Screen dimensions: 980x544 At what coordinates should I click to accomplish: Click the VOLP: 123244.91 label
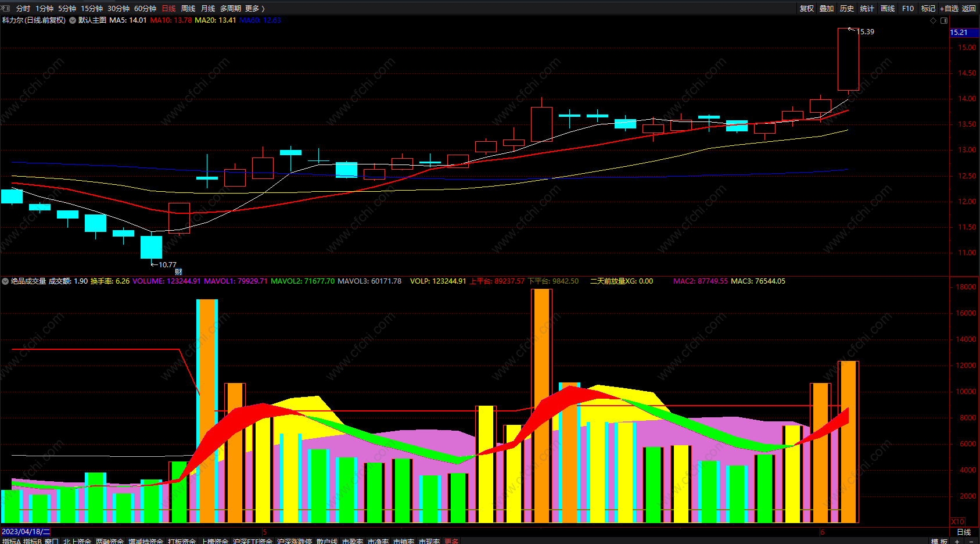[x=438, y=281]
